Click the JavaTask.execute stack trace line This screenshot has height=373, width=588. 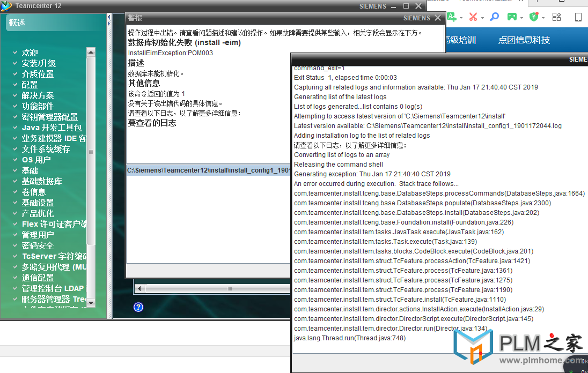tap(399, 233)
